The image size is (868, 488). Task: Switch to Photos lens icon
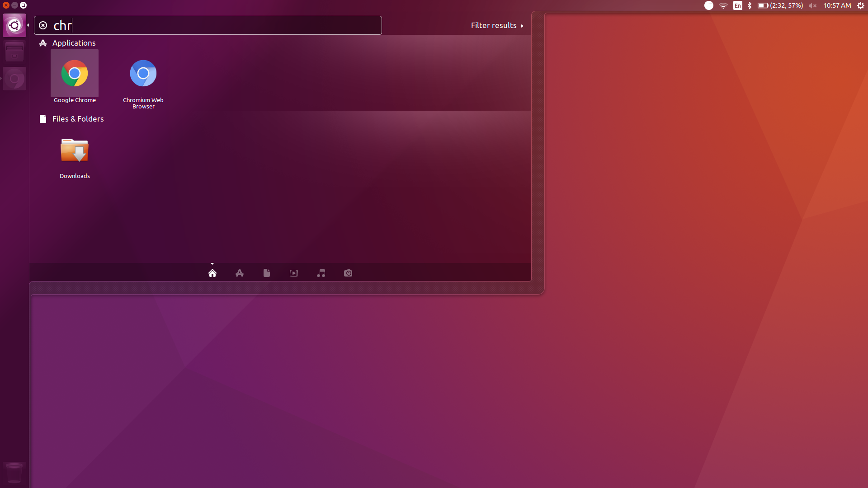pyautogui.click(x=348, y=273)
